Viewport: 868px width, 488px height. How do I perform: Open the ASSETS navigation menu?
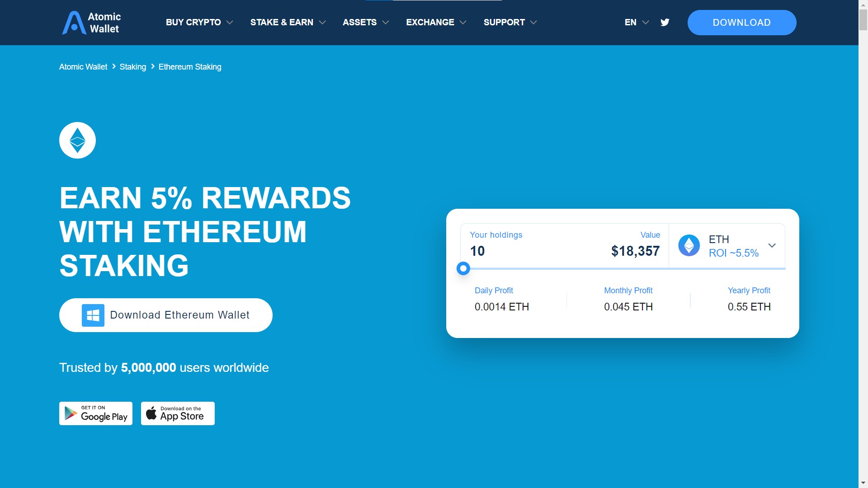[x=365, y=22]
